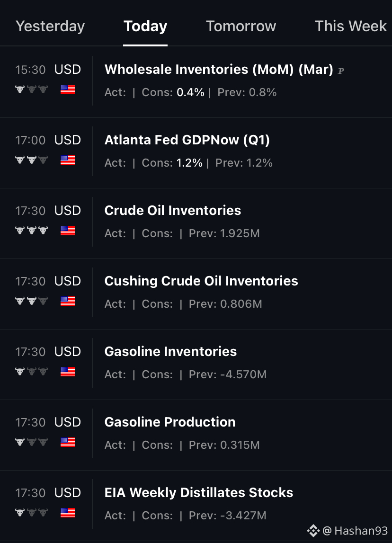Click the Binance logo watermark near Hashan93
The image size is (392, 543).
coord(313,531)
